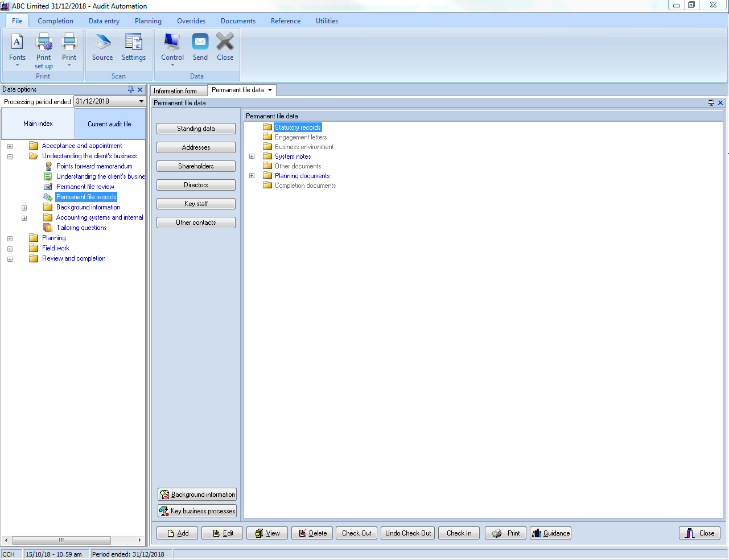This screenshot has height=560, width=729.
Task: Open the Reference ribbon tab
Action: pos(286,21)
